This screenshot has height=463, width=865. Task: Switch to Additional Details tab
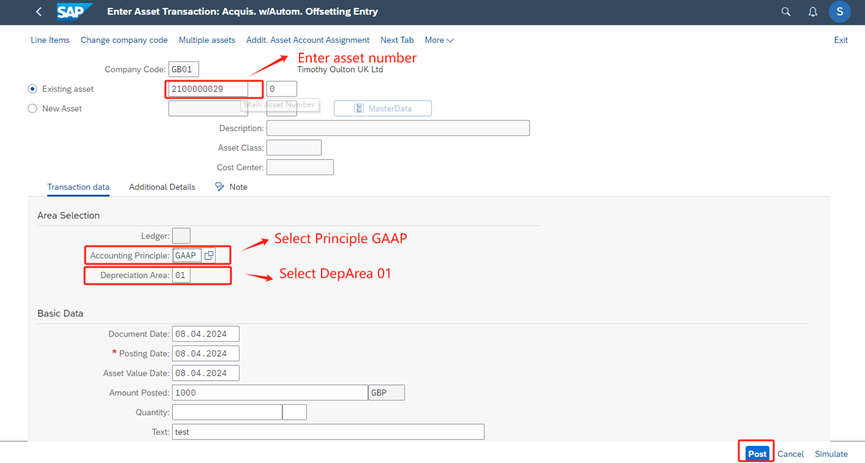pos(162,187)
